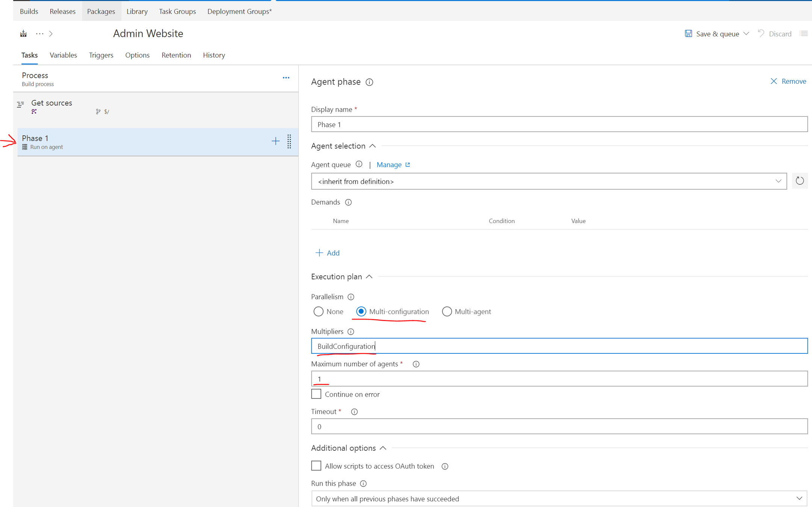Click the refresh agent queue icon
The image size is (812, 507).
pos(800,181)
